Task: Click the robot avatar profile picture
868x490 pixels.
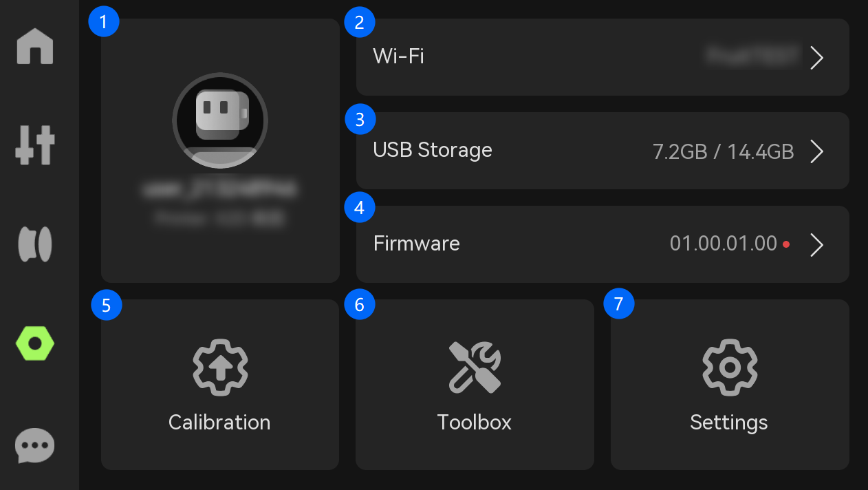Action: (x=220, y=120)
